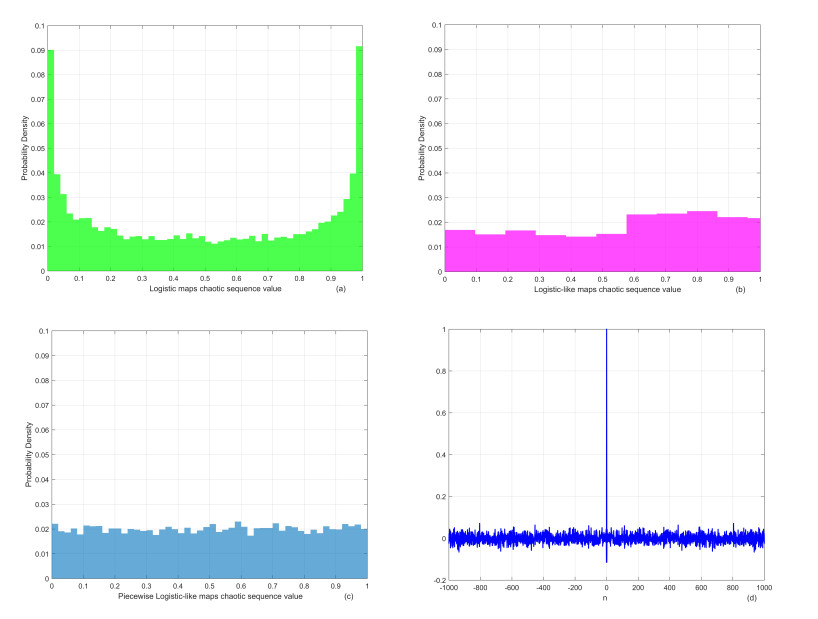Select the -1000 tick label in plot (d)

pyautogui.click(x=448, y=588)
